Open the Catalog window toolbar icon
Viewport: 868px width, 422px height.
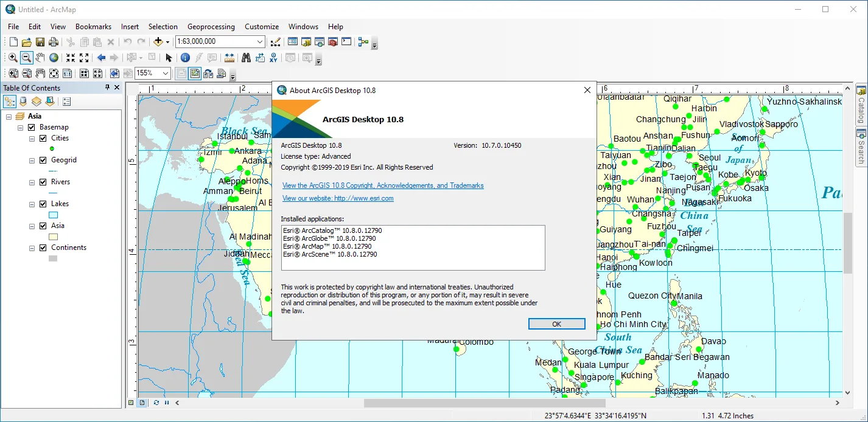[x=306, y=42]
